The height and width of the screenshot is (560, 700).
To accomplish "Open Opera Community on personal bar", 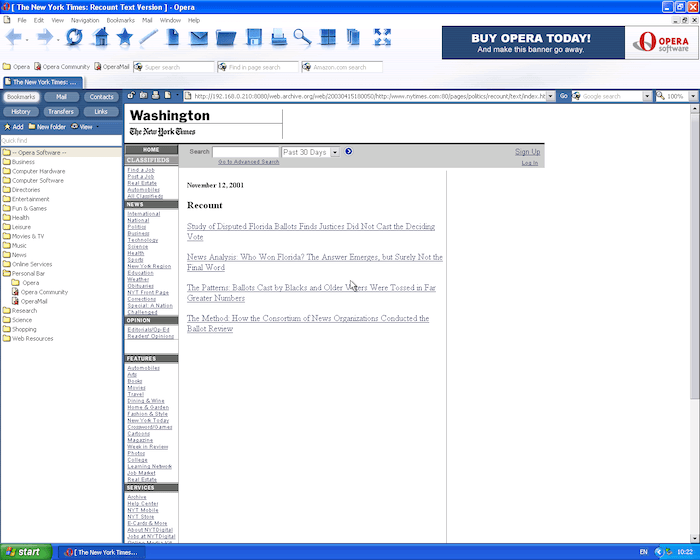I will [x=62, y=67].
